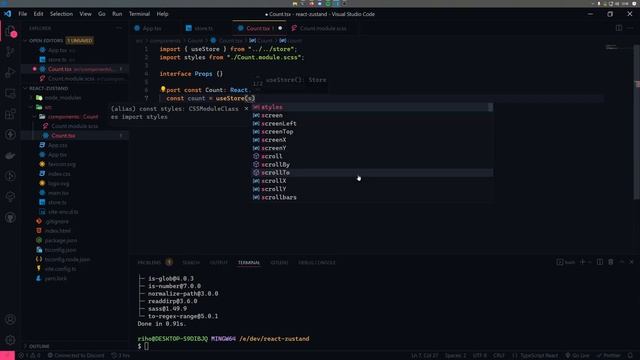Collapse the REACT-ZUSTAND folder section
640x360 pixels.
pyautogui.click(x=25, y=88)
